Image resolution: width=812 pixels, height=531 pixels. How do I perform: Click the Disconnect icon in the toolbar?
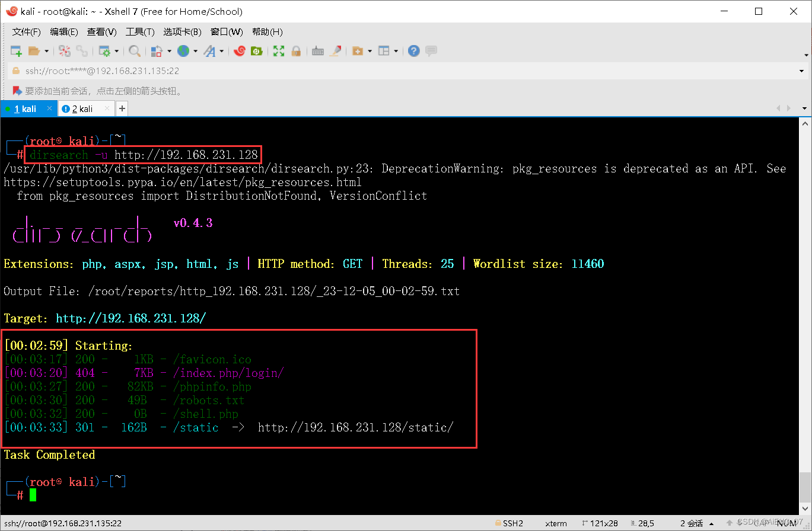point(65,51)
